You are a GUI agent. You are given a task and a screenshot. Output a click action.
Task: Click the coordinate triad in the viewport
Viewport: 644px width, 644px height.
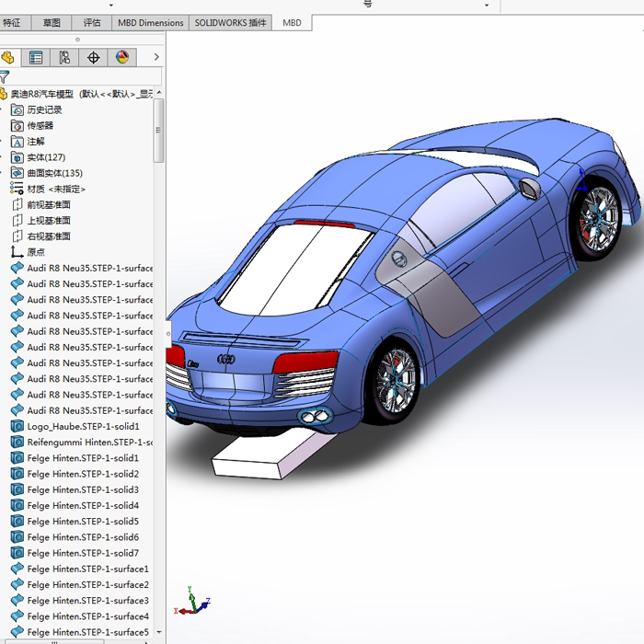click(x=192, y=602)
